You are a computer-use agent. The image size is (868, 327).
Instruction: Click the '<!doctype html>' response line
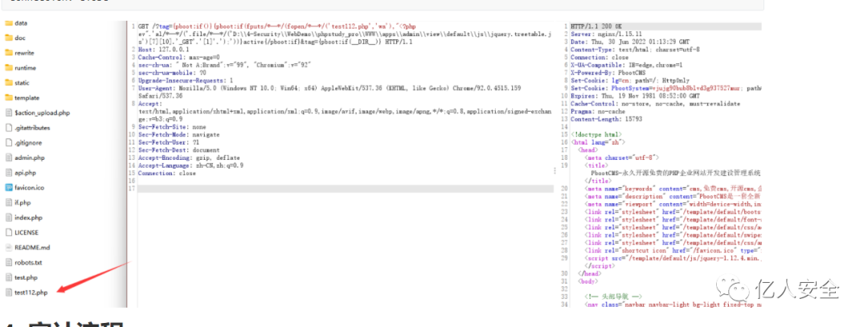pos(596,134)
